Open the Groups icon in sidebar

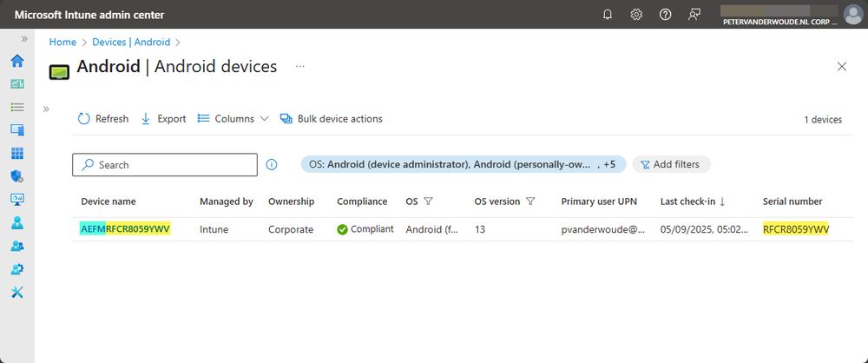(17, 246)
